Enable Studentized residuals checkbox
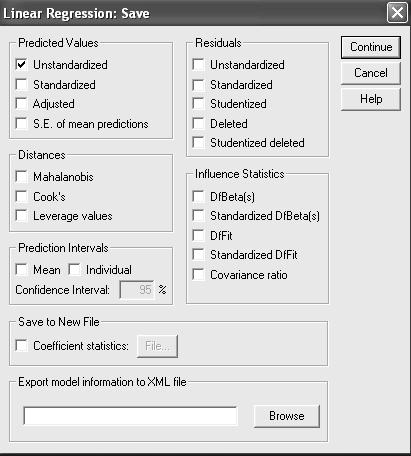This screenshot has width=411, height=456. (198, 104)
